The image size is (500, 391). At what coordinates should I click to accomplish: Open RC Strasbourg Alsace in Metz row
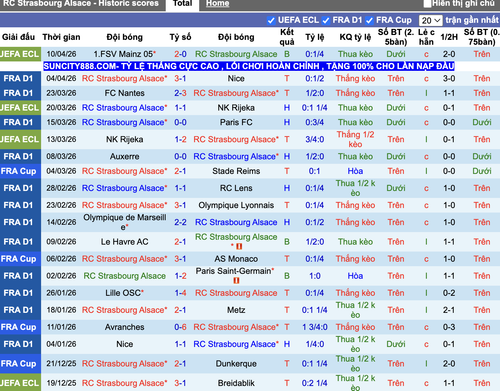(x=124, y=310)
